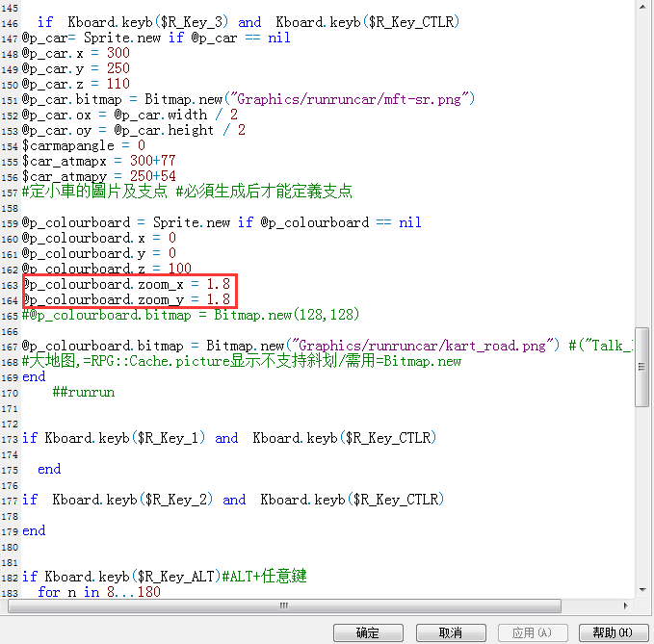The image size is (654, 644).
Task: Click the end keyword on line 169
Action: click(x=34, y=376)
